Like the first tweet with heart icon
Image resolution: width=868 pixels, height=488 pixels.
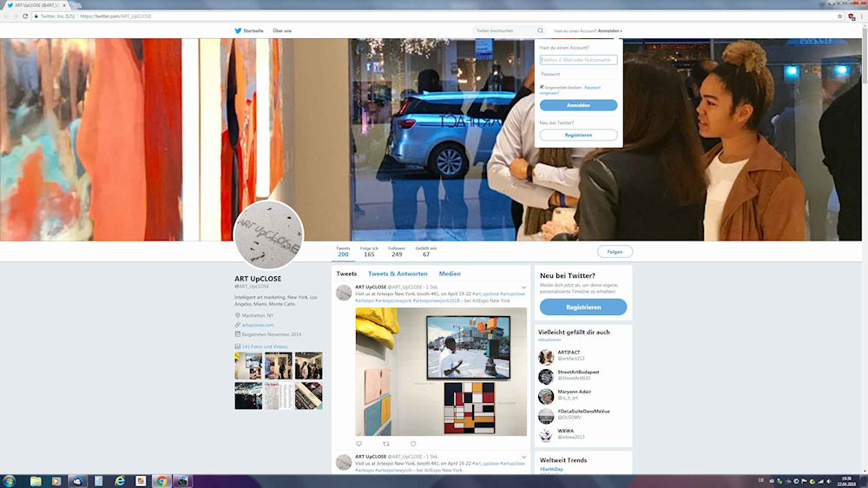[x=413, y=444]
